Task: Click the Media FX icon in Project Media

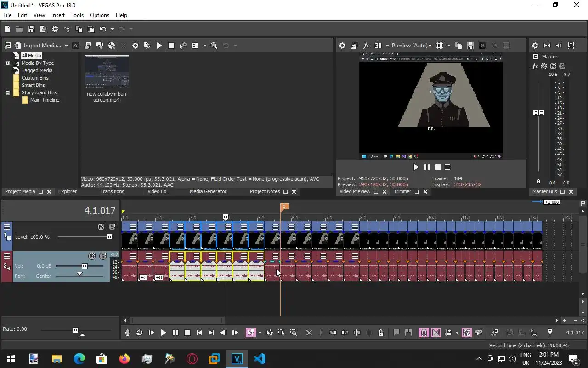Action: pos(147,46)
